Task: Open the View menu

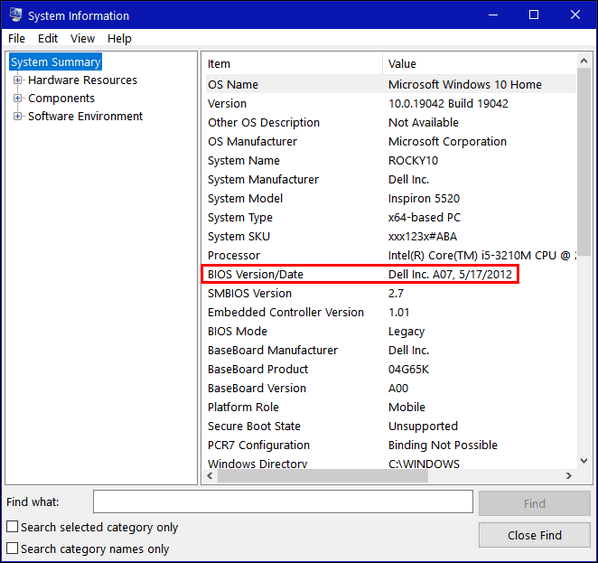Action: click(82, 39)
